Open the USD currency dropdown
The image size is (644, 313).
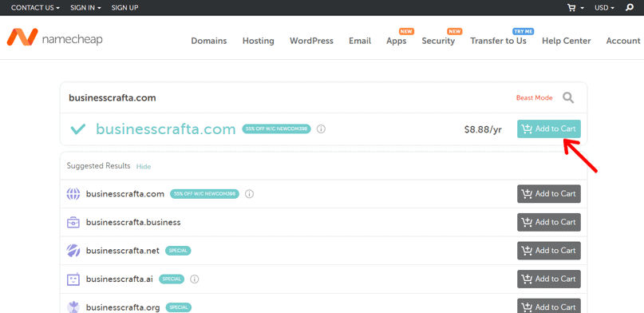point(605,8)
